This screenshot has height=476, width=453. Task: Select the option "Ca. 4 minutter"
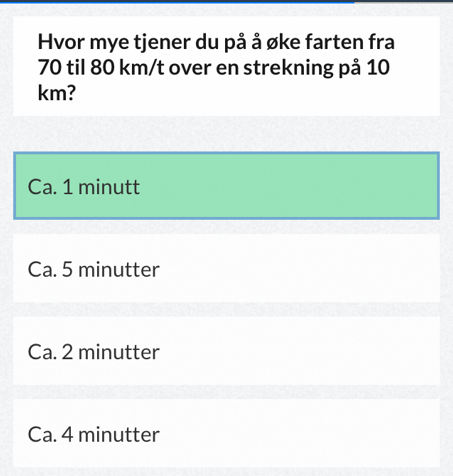point(226,434)
